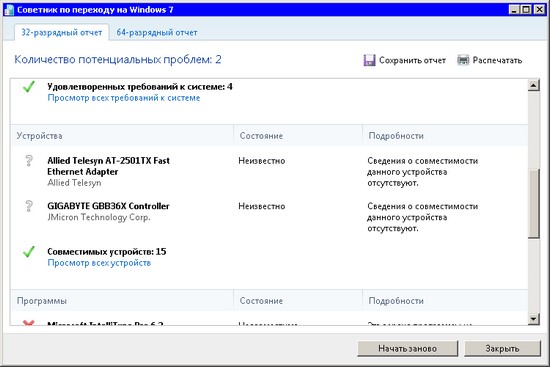The image size is (550, 367).
Task: Click compatibility details text for GIGABYTE controller
Action: coord(423,218)
